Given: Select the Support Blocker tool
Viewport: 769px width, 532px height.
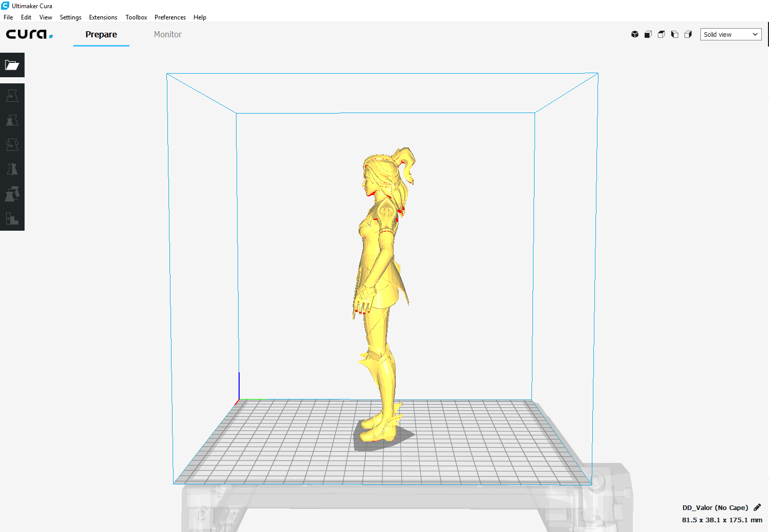Looking at the screenshot, I should pos(12,218).
